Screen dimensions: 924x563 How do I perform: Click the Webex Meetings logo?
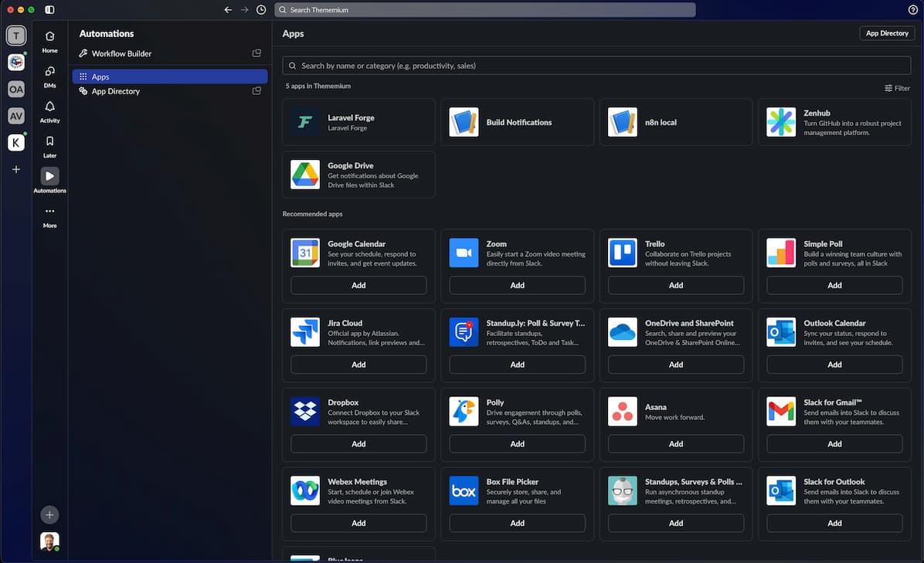(x=305, y=490)
